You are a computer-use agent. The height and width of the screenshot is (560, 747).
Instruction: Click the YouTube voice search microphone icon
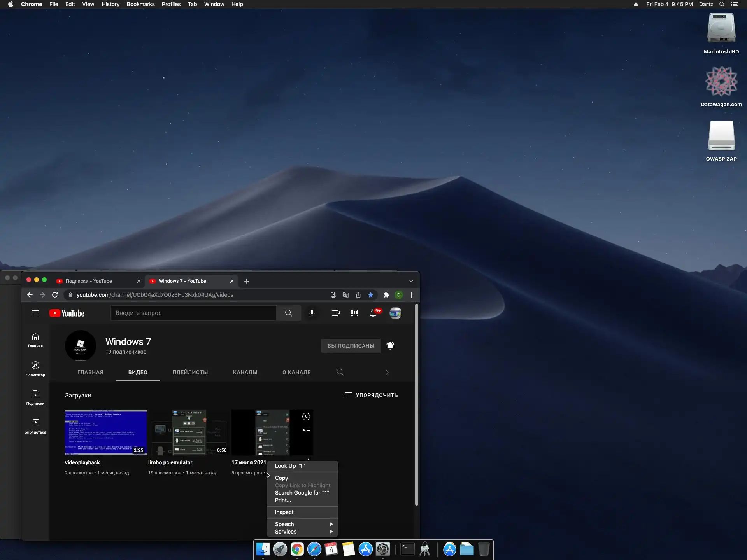[x=312, y=313]
